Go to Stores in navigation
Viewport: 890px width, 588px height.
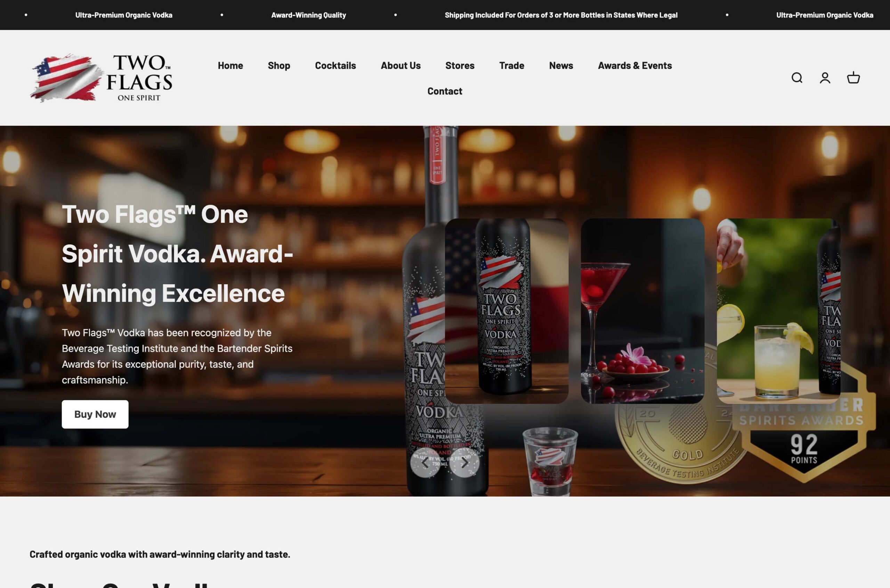[460, 65]
